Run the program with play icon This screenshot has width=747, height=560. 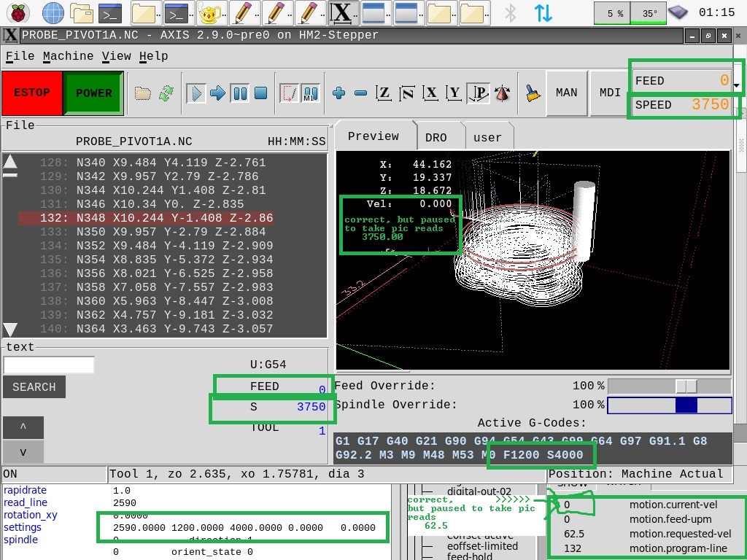point(196,93)
